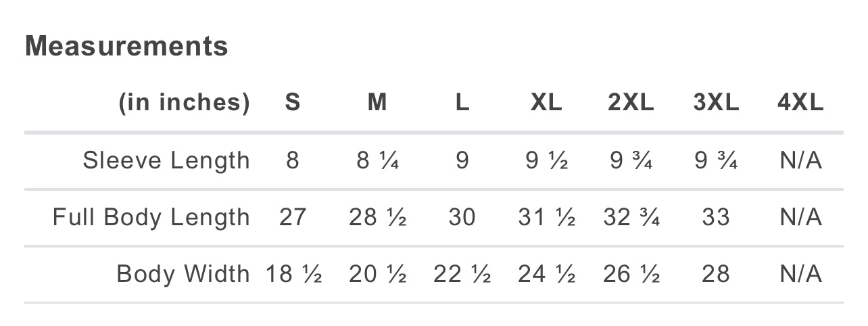The width and height of the screenshot is (868, 326).
Task: Click Full Body Length value for M
Action: click(x=377, y=218)
